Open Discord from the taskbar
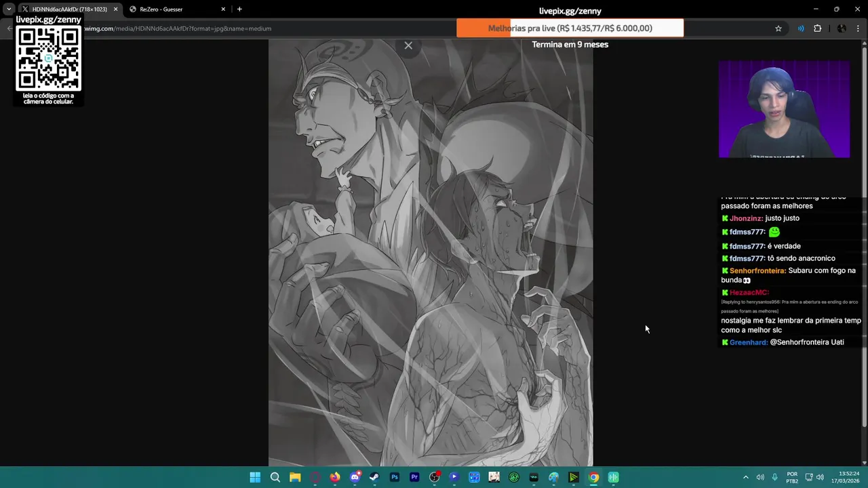Viewport: 868px width, 488px height. pyautogui.click(x=355, y=477)
